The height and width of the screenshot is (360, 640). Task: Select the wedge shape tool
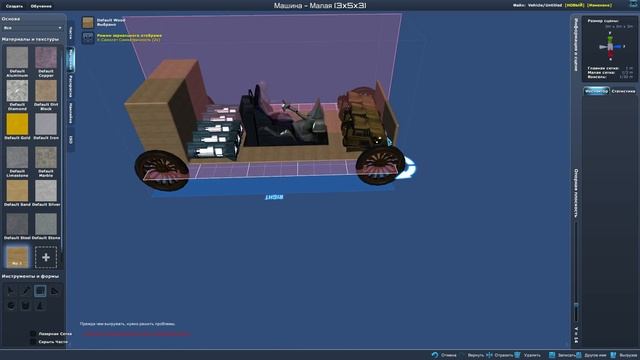pyautogui.click(x=54, y=291)
